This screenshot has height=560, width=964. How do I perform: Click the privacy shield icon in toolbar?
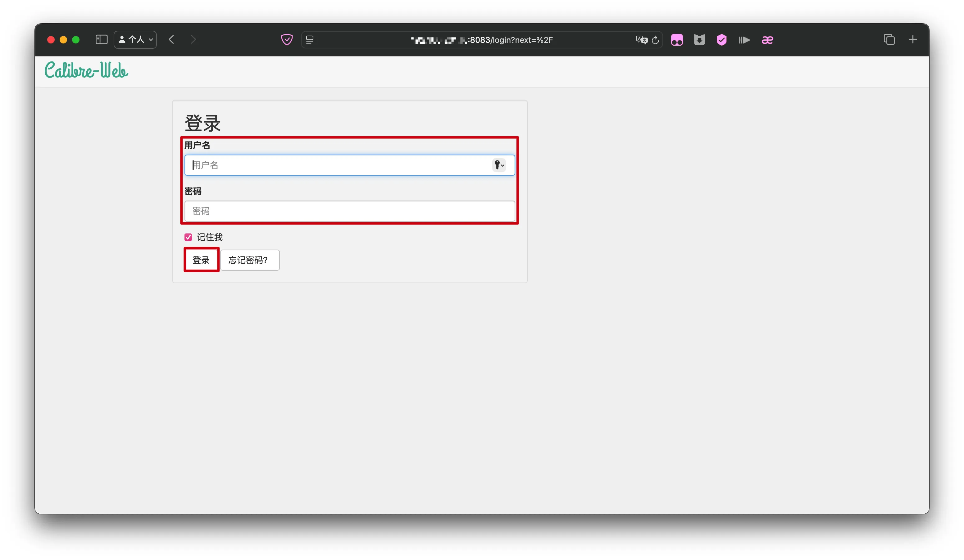[x=287, y=40]
